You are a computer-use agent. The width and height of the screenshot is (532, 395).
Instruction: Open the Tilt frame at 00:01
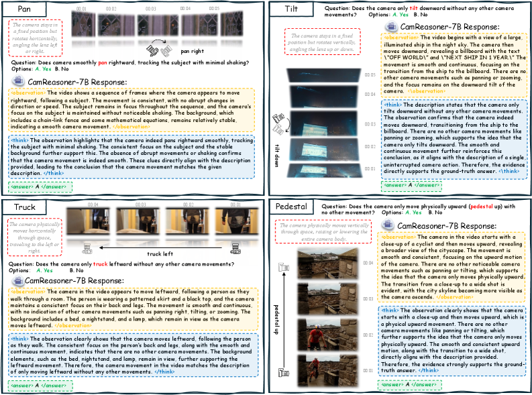pos(323,170)
